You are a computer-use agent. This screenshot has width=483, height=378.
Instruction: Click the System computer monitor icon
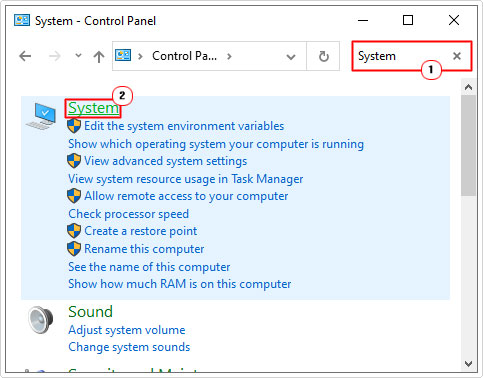click(x=41, y=116)
